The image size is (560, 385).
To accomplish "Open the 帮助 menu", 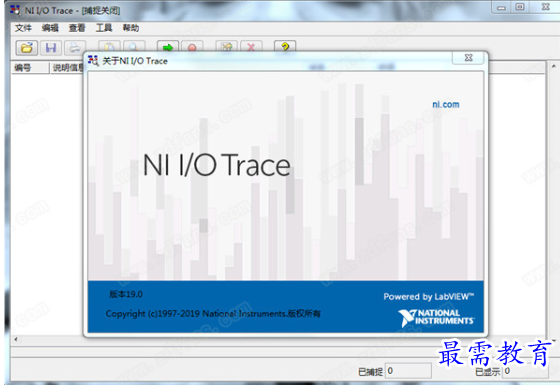I will 131,28.
